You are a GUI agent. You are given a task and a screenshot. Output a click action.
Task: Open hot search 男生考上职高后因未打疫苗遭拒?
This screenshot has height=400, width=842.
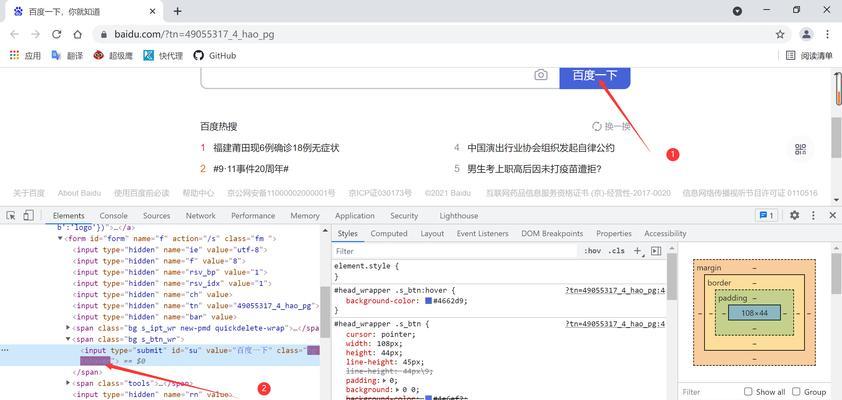[x=534, y=169]
